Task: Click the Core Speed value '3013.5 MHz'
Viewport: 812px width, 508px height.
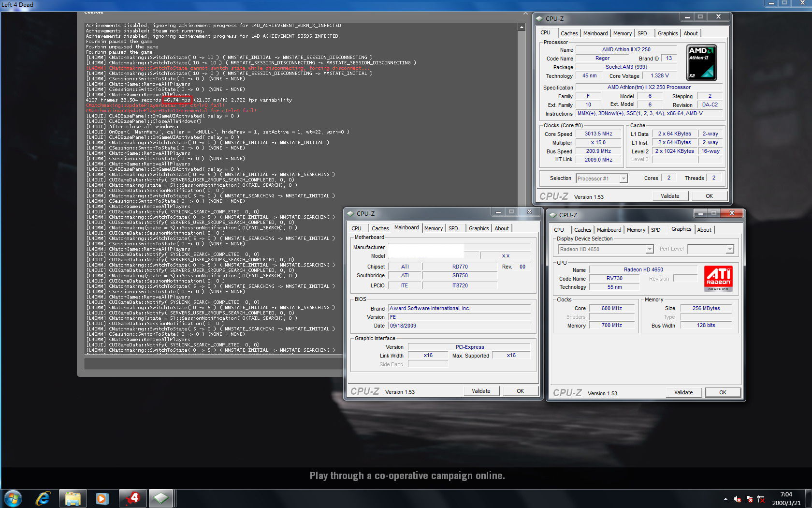Action: coord(598,134)
